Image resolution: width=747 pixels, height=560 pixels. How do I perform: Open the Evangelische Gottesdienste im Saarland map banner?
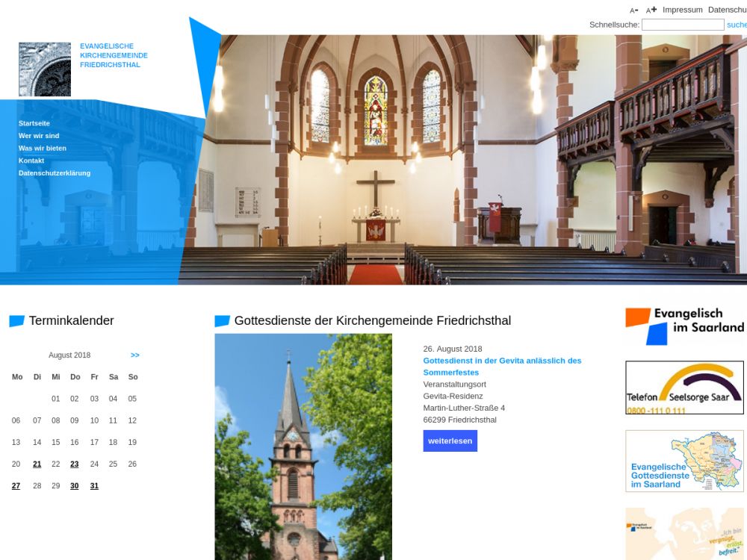684,461
